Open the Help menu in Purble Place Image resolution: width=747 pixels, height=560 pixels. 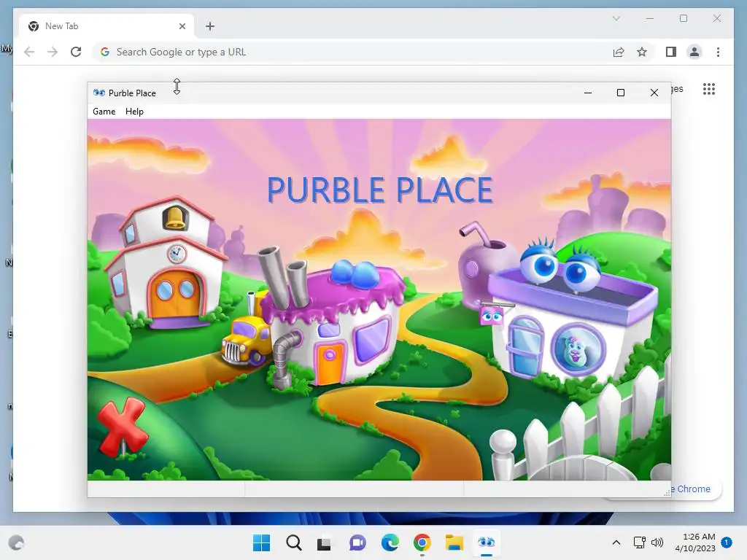pos(134,112)
